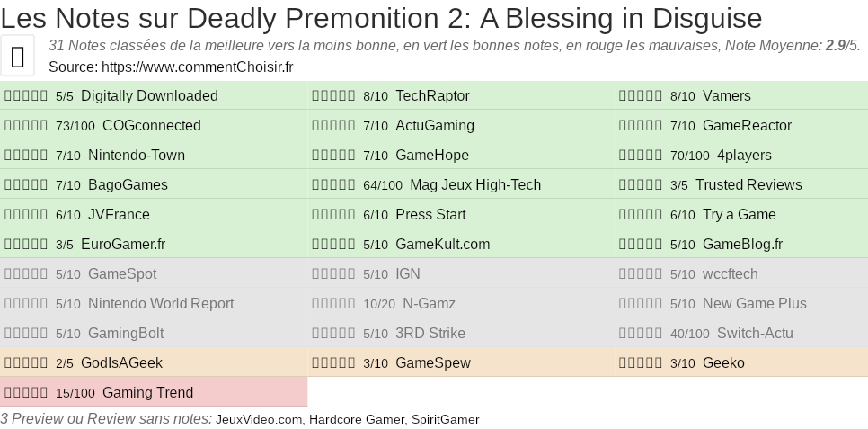This screenshot has height=429, width=868.
Task: Open the SpiritGamer link
Action: coord(446,419)
